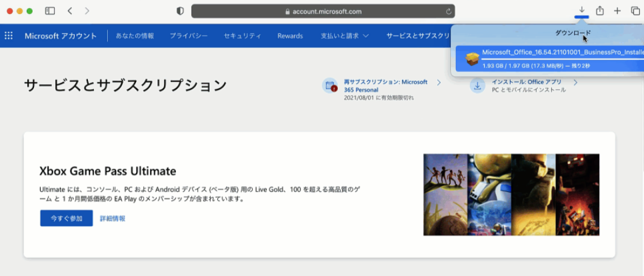
Task: Expand the 支払いと請求 dropdown menu
Action: coord(345,36)
